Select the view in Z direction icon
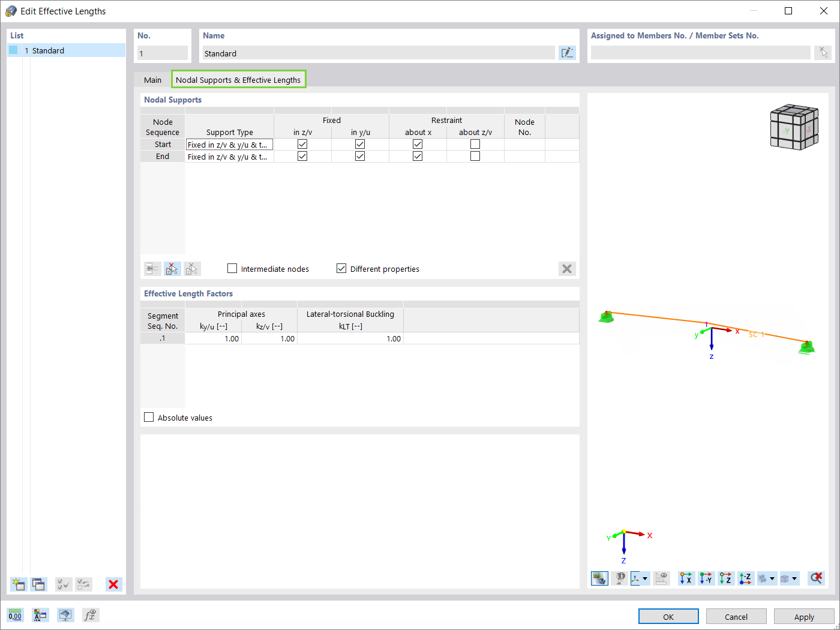 point(725,578)
